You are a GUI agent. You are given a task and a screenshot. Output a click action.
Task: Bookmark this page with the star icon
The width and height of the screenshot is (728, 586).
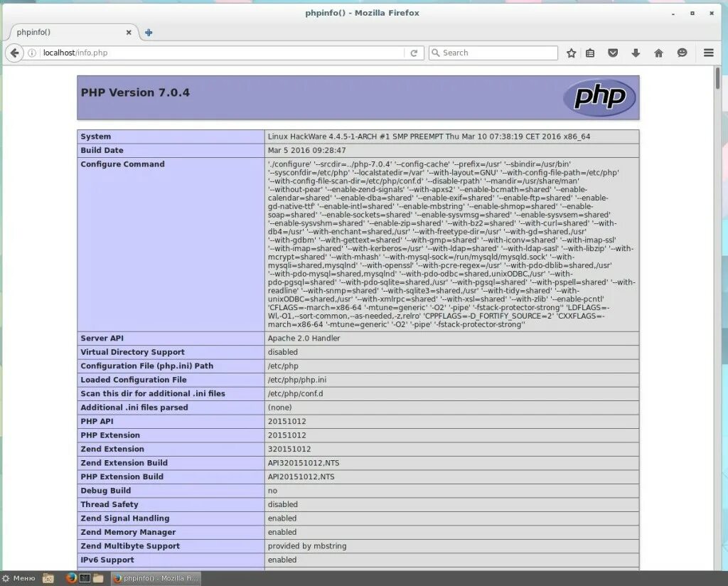click(x=571, y=53)
